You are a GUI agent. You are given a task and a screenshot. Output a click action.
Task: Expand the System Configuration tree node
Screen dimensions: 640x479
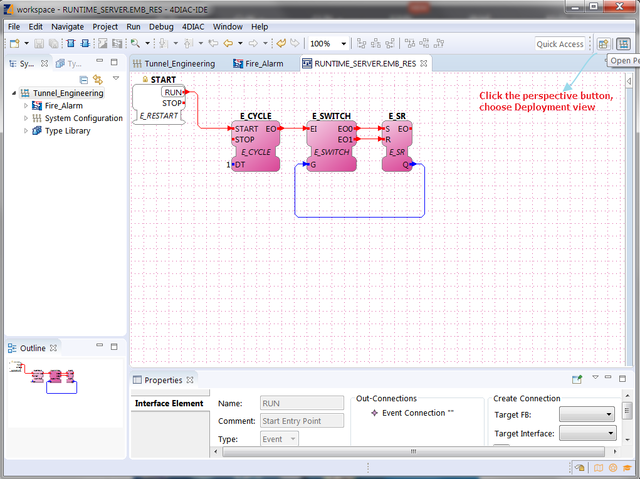[26, 118]
